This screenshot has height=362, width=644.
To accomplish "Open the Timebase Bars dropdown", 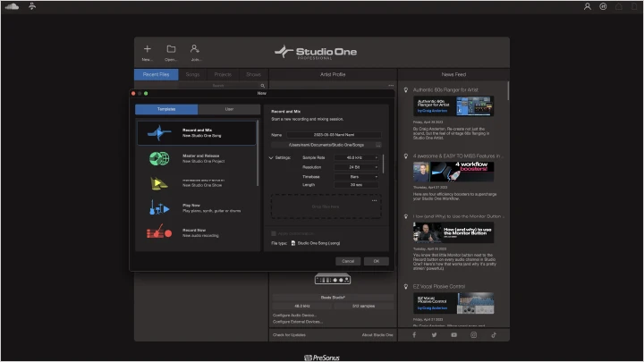I will [356, 177].
